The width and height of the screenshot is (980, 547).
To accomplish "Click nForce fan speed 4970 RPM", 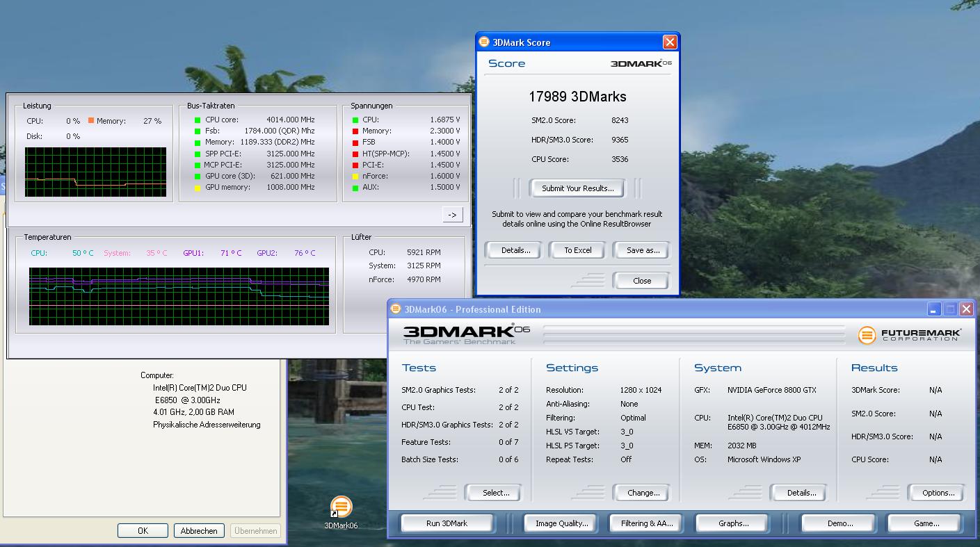I will click(x=424, y=280).
